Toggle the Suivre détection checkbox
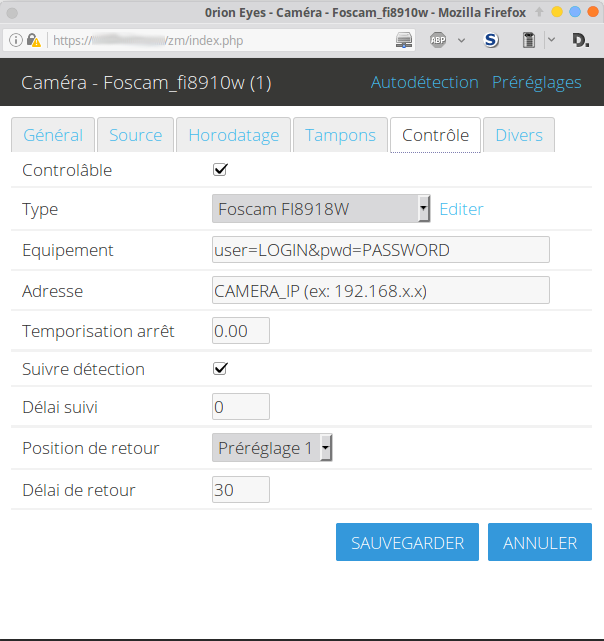 pos(220,369)
